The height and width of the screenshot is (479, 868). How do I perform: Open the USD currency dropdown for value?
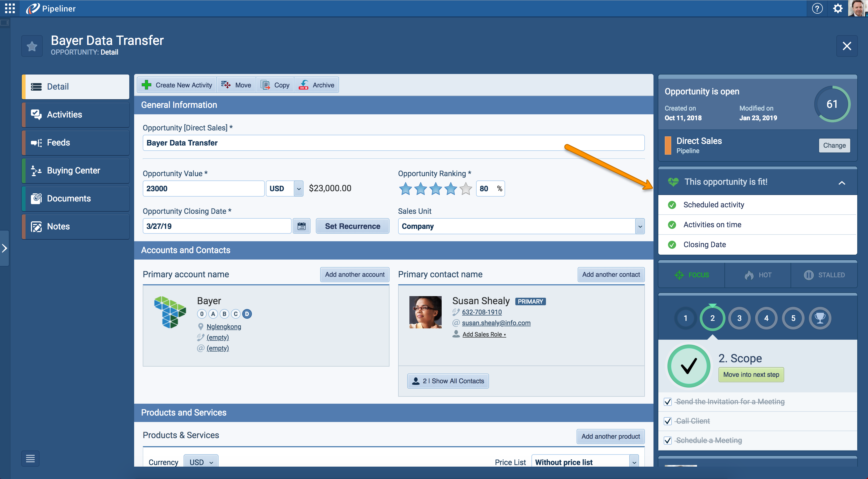(299, 189)
